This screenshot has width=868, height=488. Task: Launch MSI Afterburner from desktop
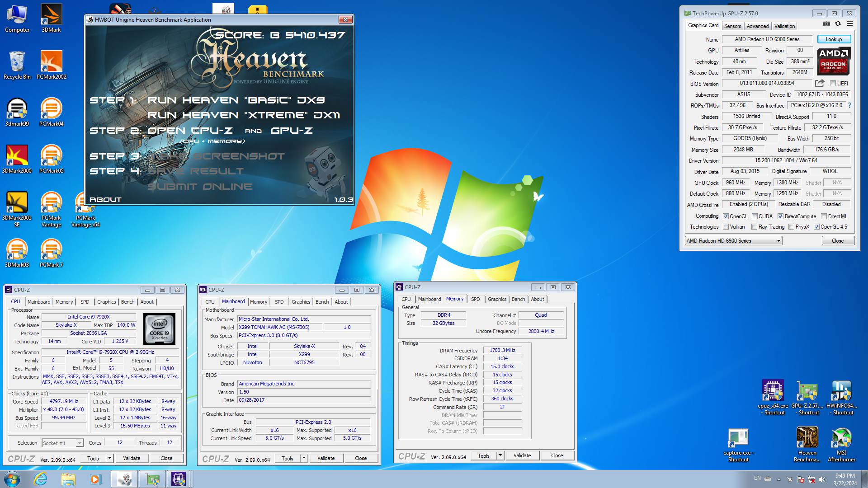click(x=842, y=445)
